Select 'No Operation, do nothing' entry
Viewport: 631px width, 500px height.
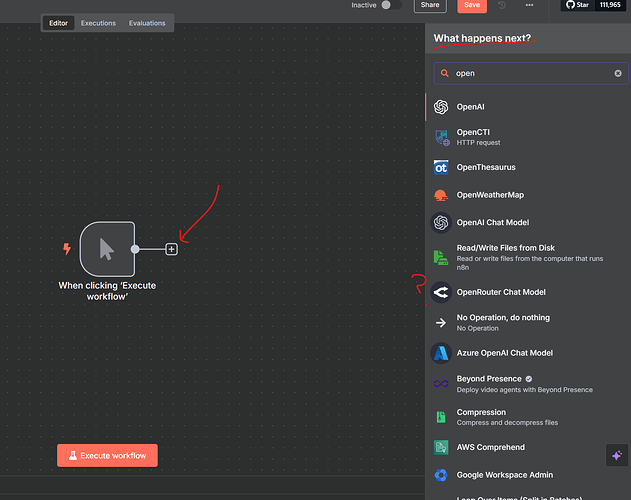click(528, 322)
